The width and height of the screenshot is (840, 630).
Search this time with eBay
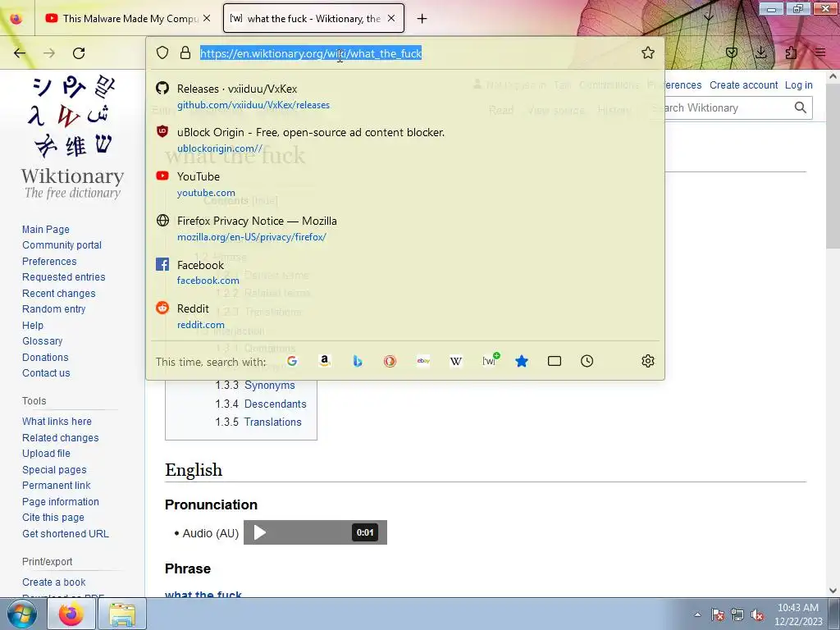click(x=423, y=361)
